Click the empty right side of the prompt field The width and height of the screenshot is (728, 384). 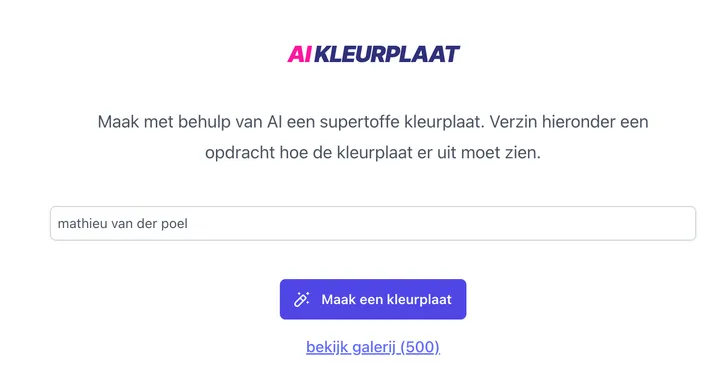click(x=441, y=223)
